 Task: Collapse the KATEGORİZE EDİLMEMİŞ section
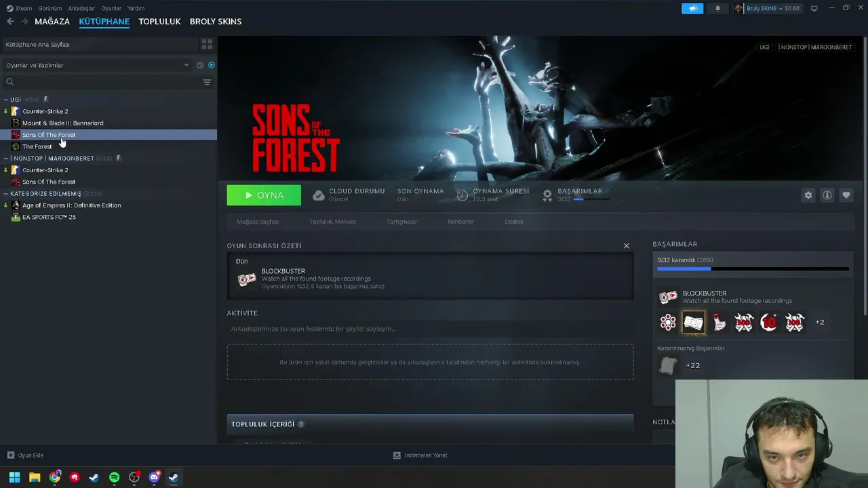pyautogui.click(x=6, y=194)
